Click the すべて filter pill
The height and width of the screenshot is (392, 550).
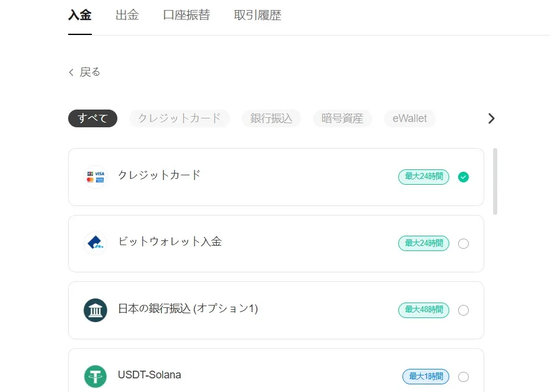coord(92,118)
